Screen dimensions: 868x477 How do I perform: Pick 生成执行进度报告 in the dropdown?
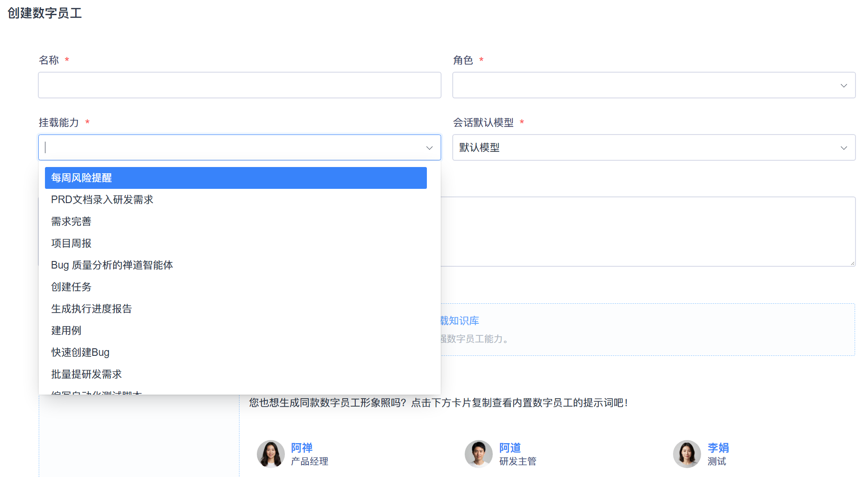(236, 309)
